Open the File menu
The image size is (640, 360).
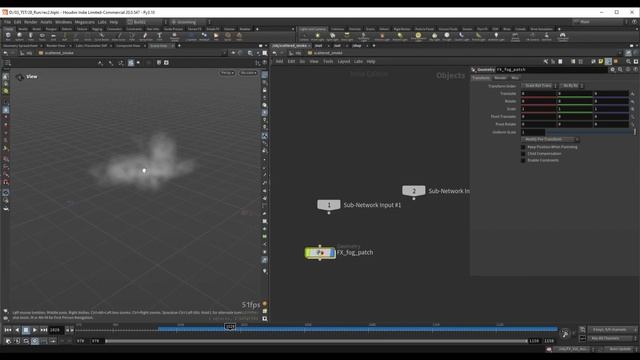7,22
